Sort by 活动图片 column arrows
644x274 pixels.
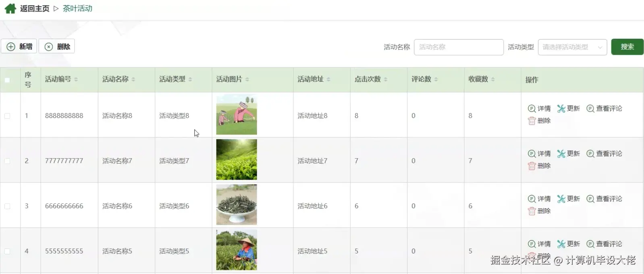[247, 79]
